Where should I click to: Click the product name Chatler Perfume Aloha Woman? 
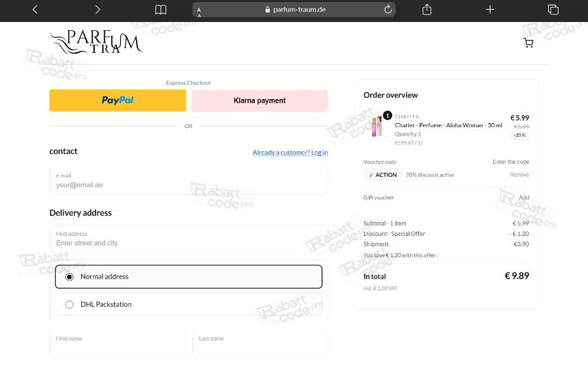448,125
